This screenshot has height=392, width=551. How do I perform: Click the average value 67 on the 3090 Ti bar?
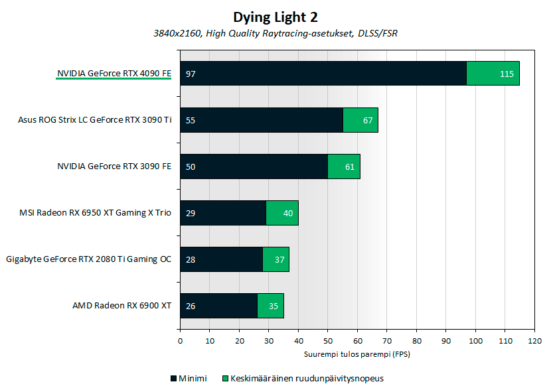(368, 121)
